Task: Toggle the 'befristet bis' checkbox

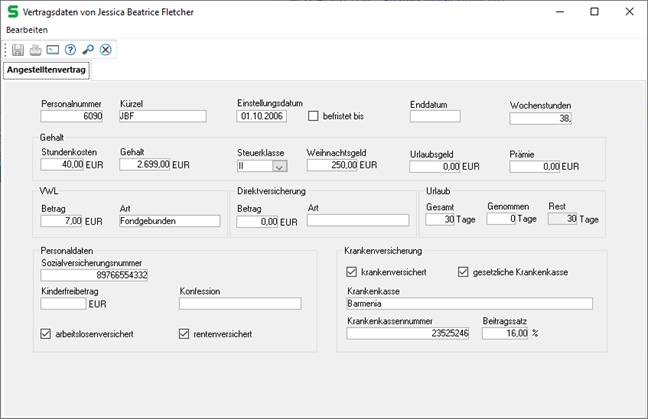Action: (x=313, y=116)
